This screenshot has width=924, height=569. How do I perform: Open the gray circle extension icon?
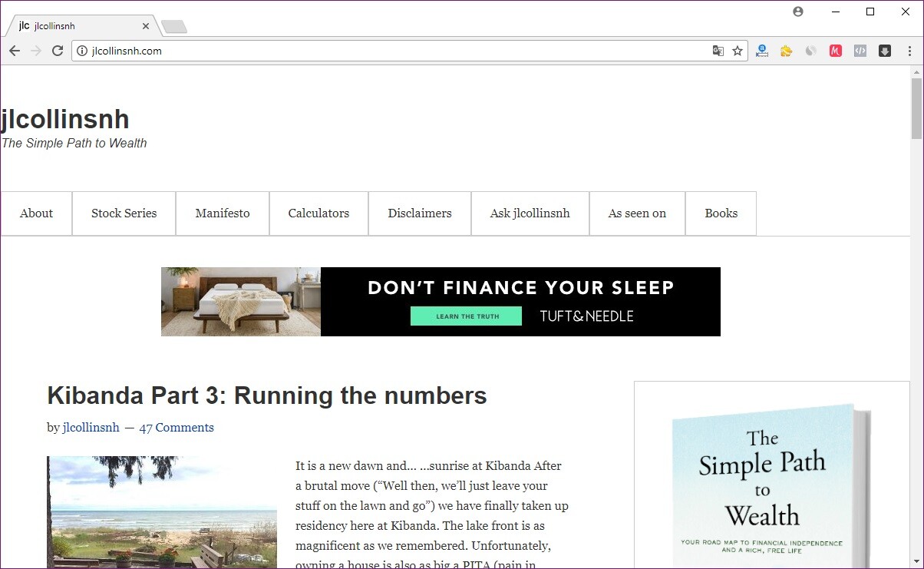(x=810, y=51)
